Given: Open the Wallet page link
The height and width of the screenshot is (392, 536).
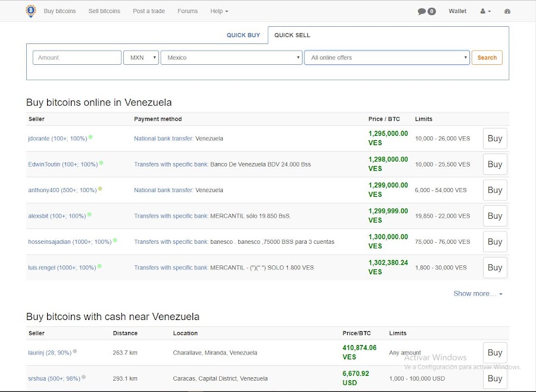Looking at the screenshot, I should point(457,11).
